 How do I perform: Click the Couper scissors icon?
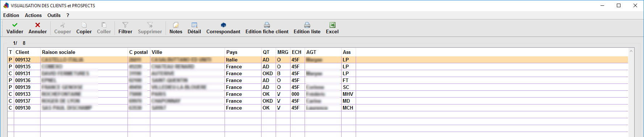coord(63,25)
